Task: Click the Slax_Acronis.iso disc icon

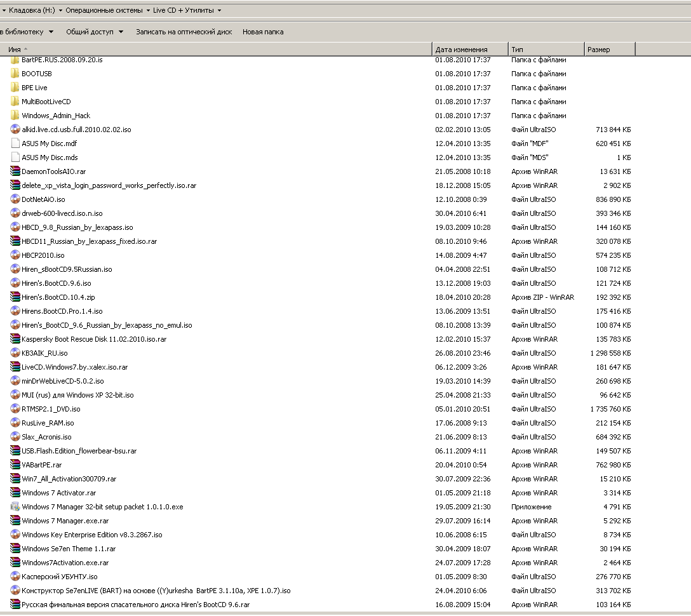Action: (x=15, y=437)
